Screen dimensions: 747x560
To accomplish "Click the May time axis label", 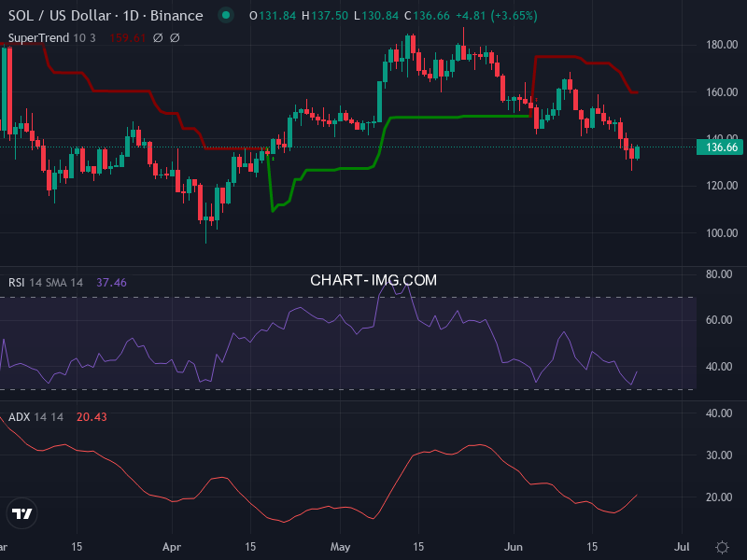I will [x=340, y=547].
